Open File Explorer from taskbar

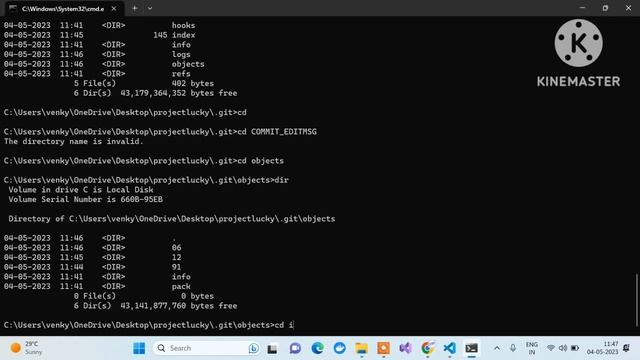click(x=361, y=348)
